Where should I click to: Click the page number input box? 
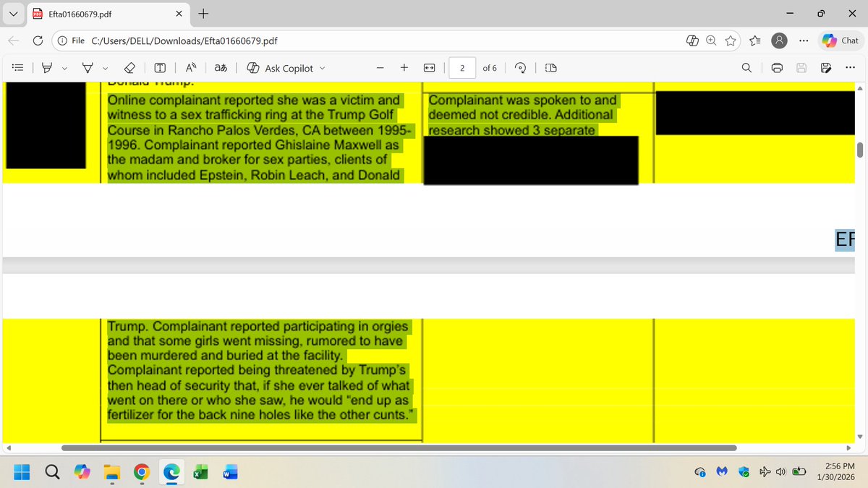[461, 68]
